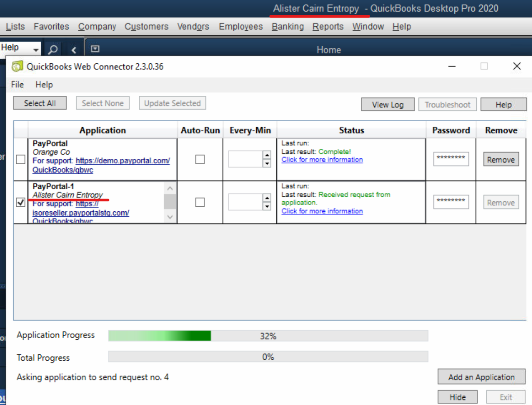Remove the PayPortal Orange Co application

pos(501,159)
